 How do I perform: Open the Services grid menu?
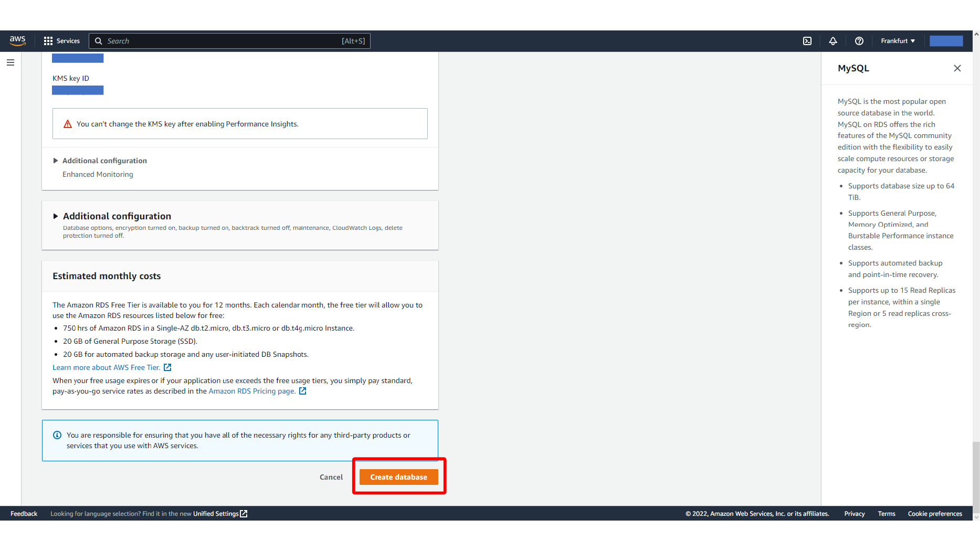pyautogui.click(x=48, y=41)
